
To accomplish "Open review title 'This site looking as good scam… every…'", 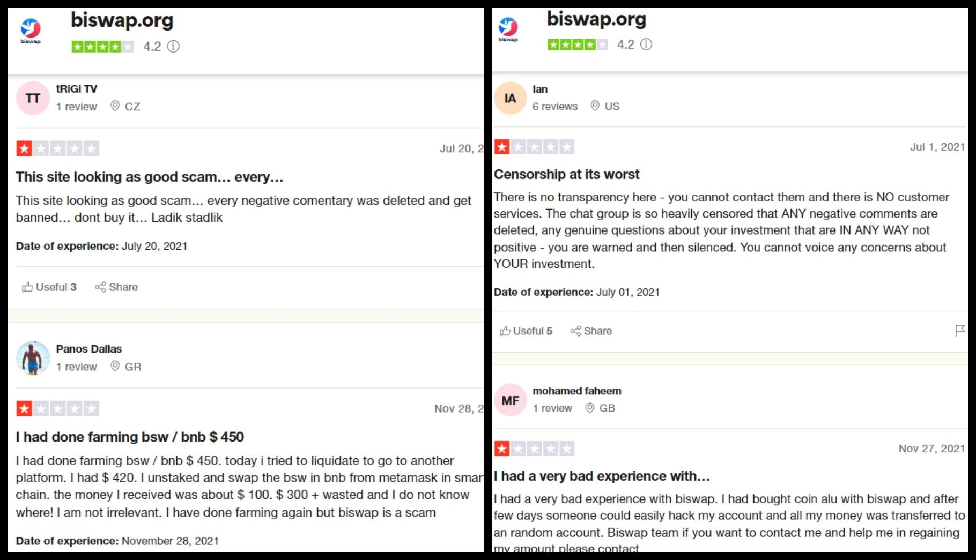I will click(x=150, y=177).
